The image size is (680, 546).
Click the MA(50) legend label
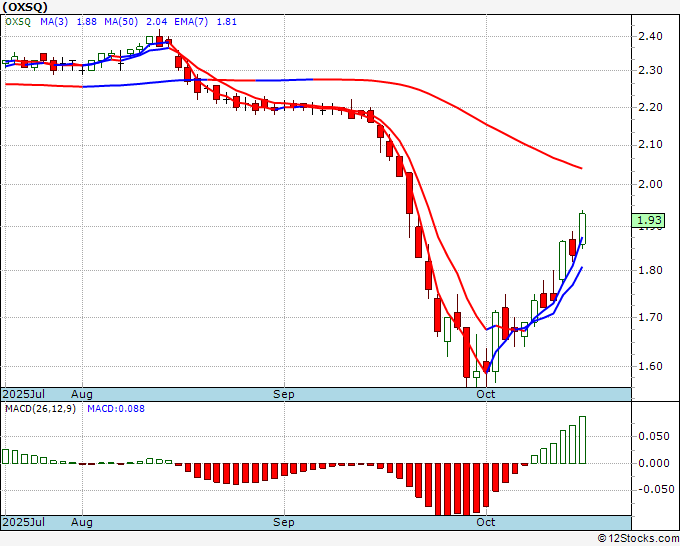121,22
